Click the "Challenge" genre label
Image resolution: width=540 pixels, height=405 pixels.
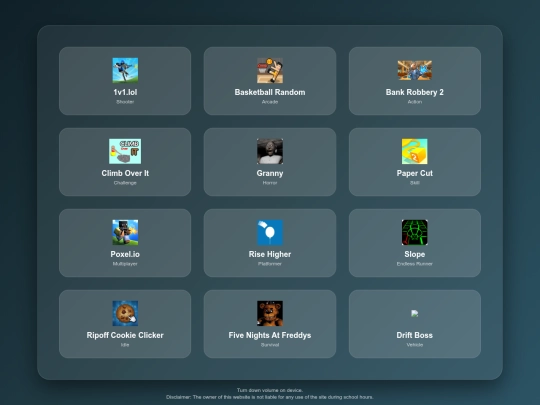tap(125, 183)
